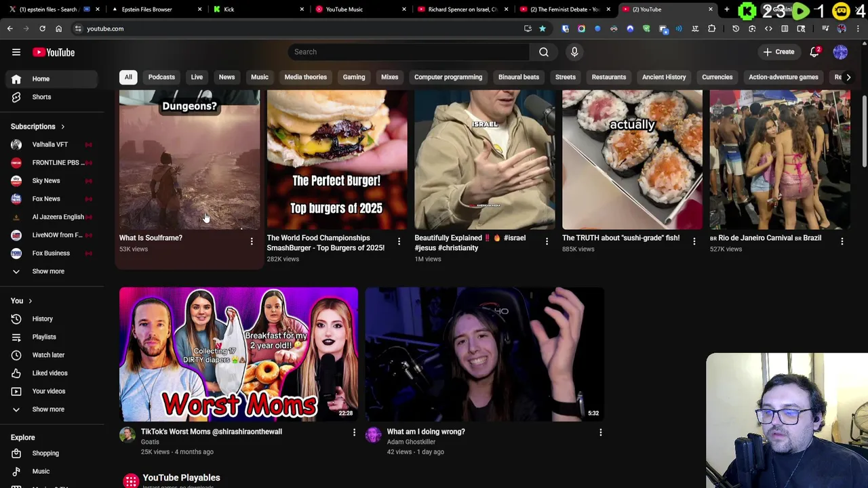Viewport: 868px width, 488px height.
Task: Open Valhalla VFT subscription channel
Action: click(x=52, y=144)
